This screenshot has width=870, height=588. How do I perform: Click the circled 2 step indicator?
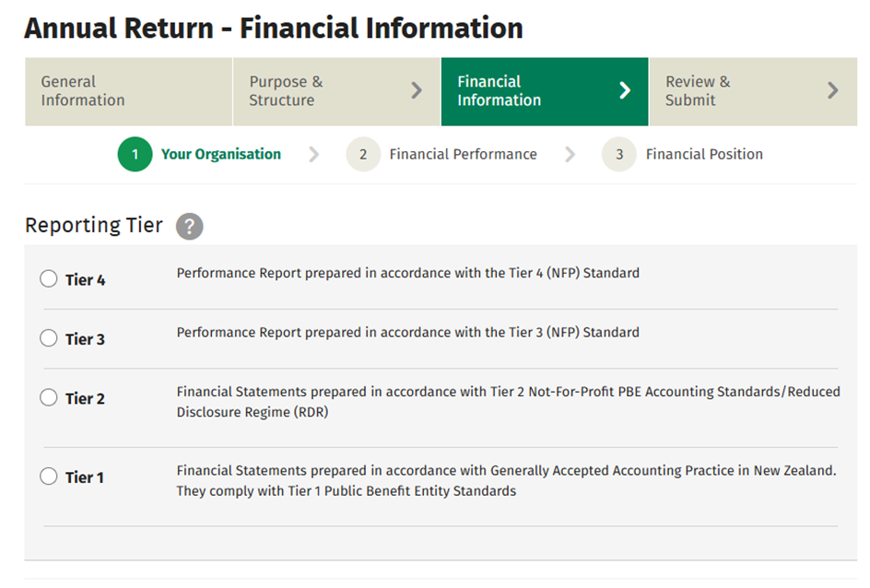[x=363, y=154]
